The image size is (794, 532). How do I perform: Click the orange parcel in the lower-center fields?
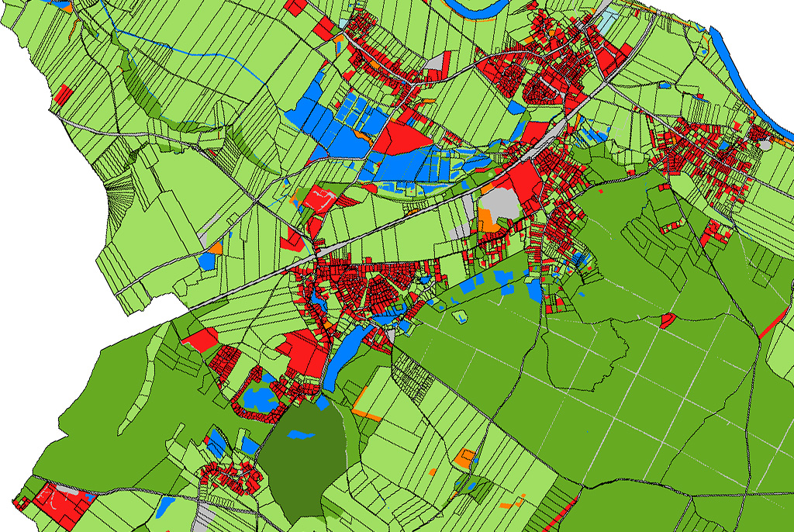pyautogui.click(x=464, y=458)
